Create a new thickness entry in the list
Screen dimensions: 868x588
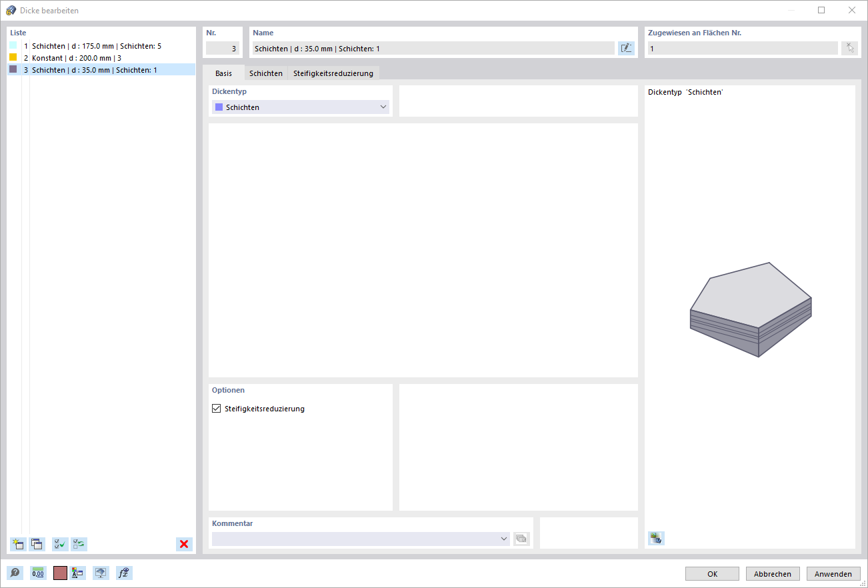tap(18, 544)
